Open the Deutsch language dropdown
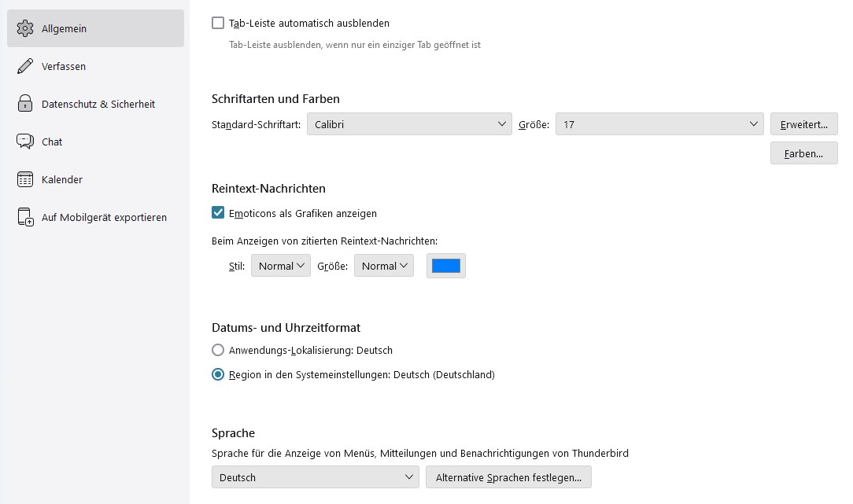The image size is (853, 504). [315, 477]
